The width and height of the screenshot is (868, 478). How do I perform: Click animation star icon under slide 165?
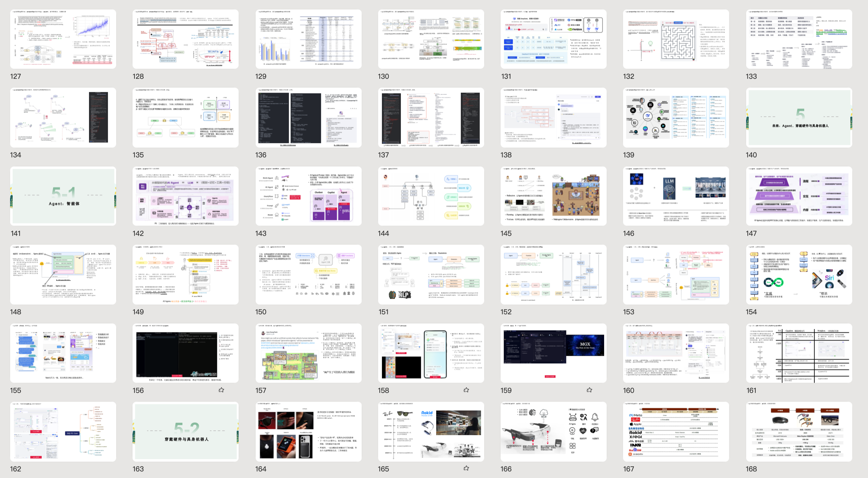pos(466,468)
